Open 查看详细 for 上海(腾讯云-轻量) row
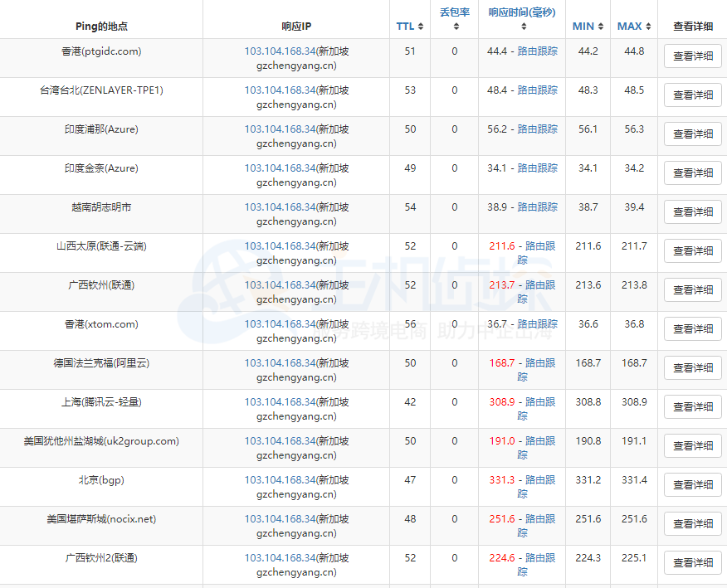727x588 pixels. click(x=693, y=406)
